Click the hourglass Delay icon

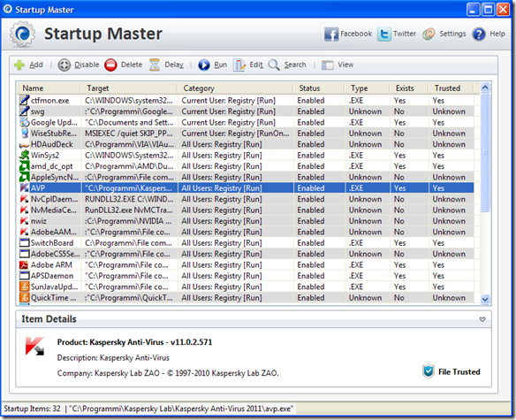(x=155, y=65)
